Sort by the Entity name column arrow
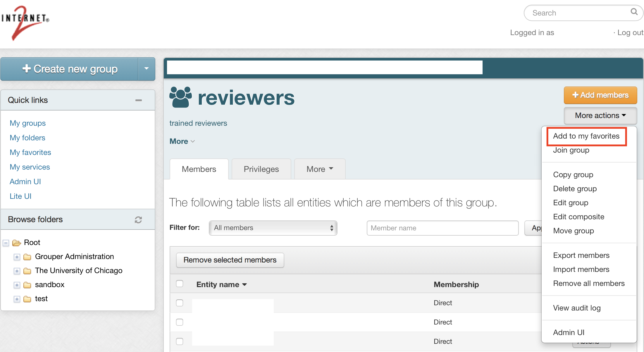 point(245,284)
